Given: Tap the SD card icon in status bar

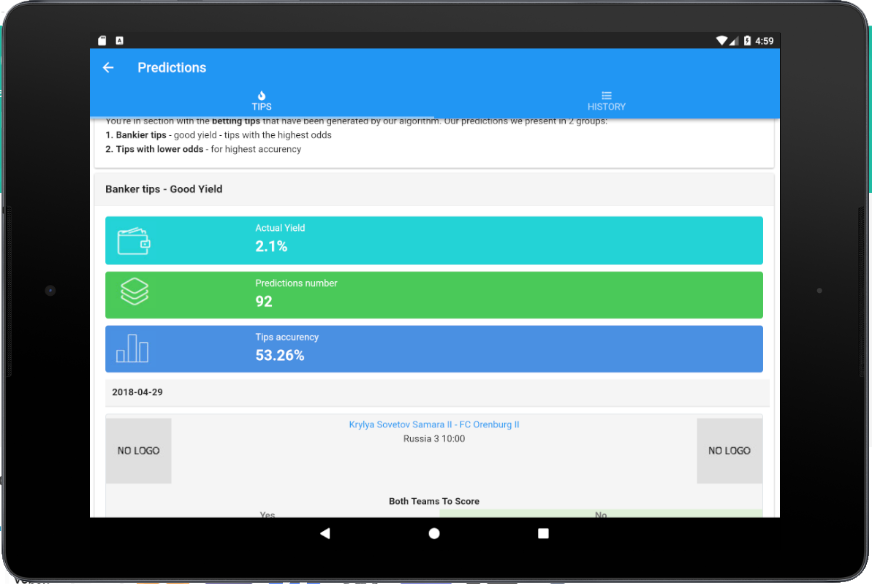Looking at the screenshot, I should tap(102, 41).
